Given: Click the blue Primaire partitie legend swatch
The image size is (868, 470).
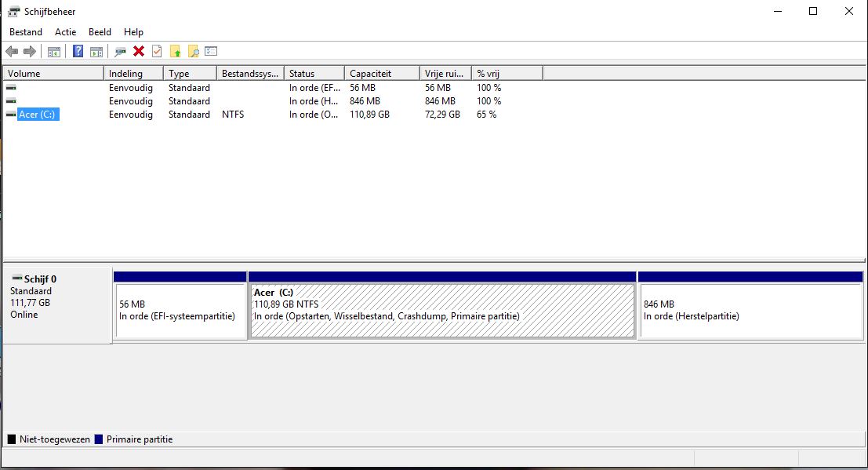Looking at the screenshot, I should coord(99,439).
